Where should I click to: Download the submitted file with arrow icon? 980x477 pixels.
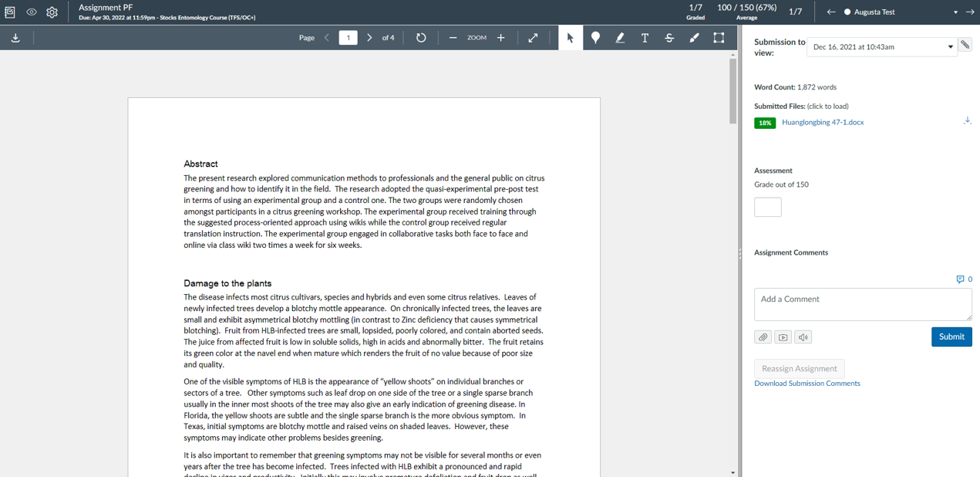[967, 121]
